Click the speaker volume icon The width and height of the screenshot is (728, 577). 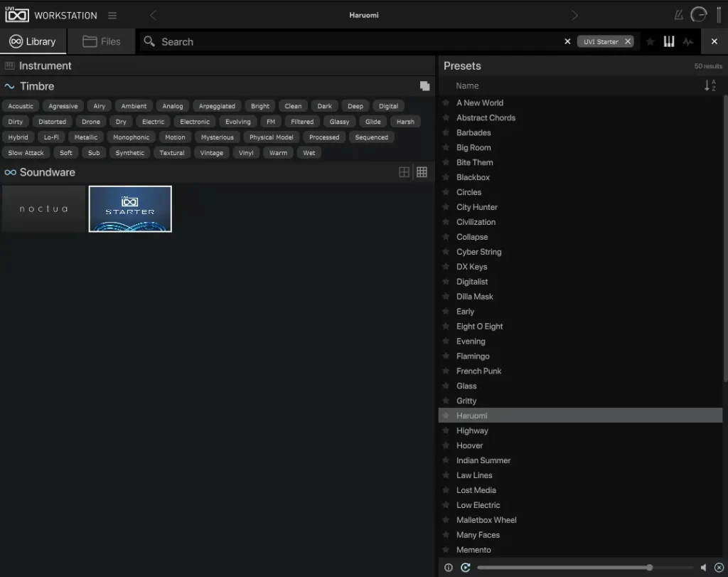point(703,567)
